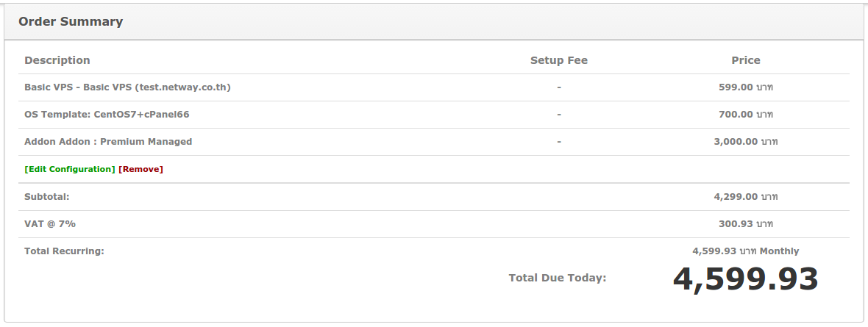Image resolution: width=868 pixels, height=327 pixels.
Task: Remove the item from the order
Action: pyautogui.click(x=140, y=169)
